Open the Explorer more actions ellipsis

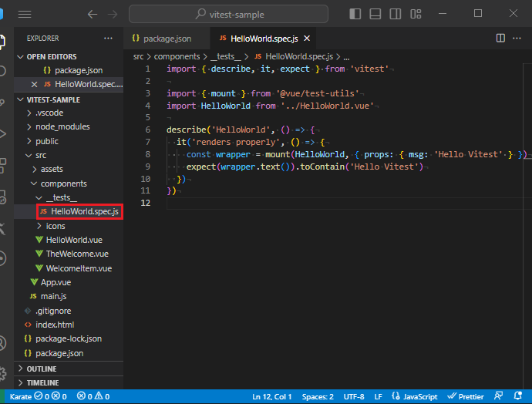(x=108, y=39)
